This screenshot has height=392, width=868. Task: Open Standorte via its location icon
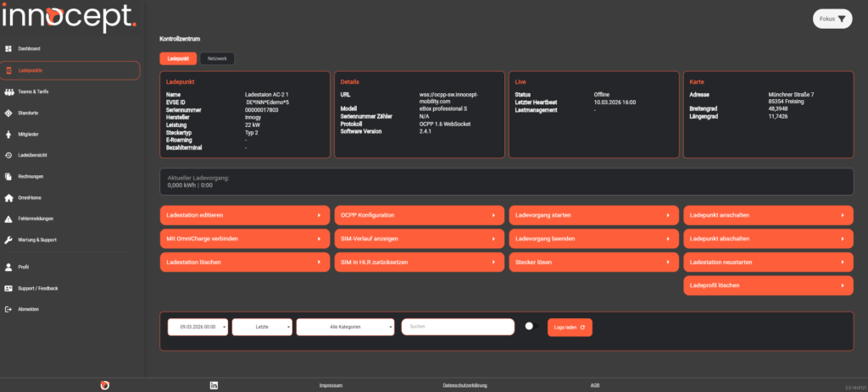coord(8,113)
